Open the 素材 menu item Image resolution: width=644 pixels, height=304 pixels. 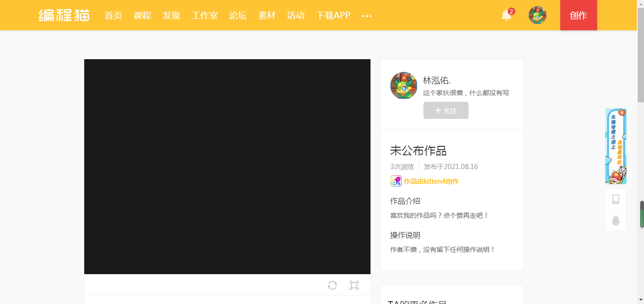(x=267, y=15)
